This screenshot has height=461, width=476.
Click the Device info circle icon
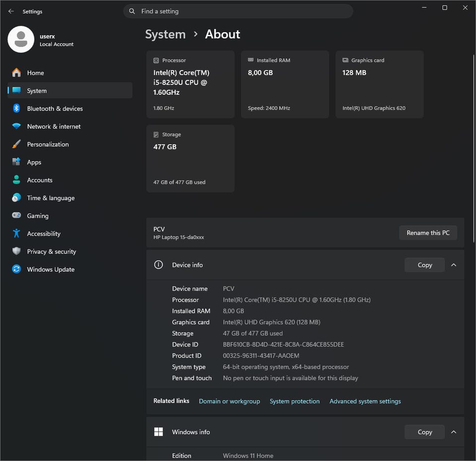pos(159,264)
